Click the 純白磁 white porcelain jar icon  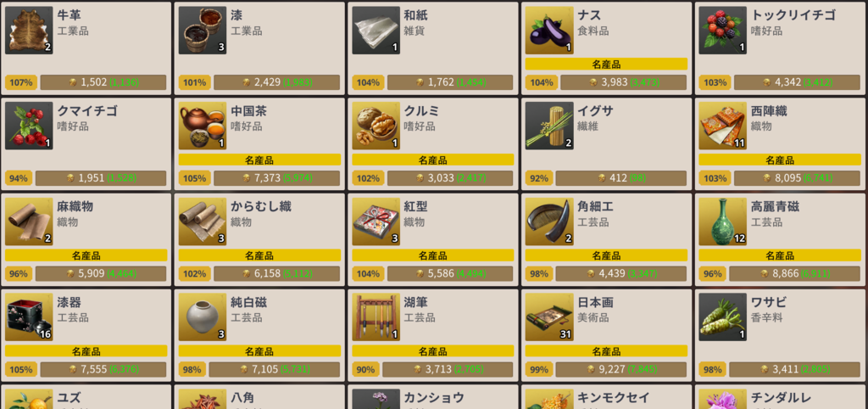point(203,317)
